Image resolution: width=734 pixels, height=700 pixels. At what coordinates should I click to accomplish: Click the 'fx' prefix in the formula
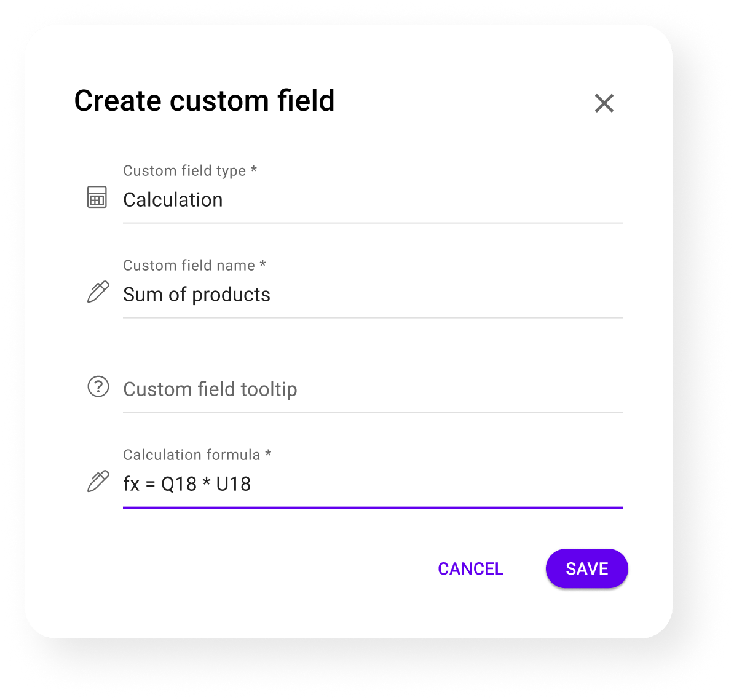(x=132, y=484)
